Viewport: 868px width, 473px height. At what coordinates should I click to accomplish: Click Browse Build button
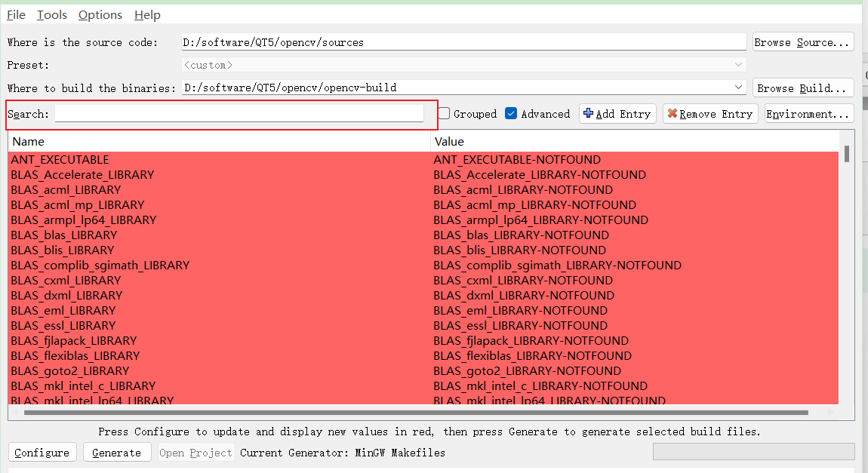(803, 88)
